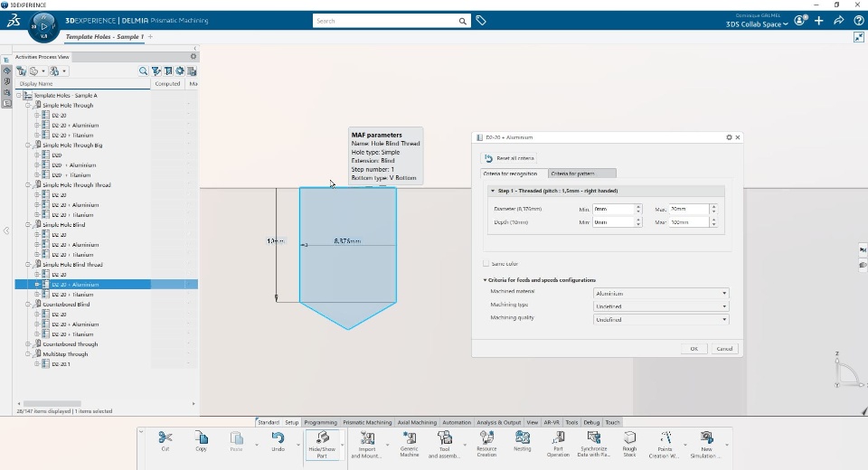868x470 pixels.
Task: Click the Display Name column header
Action: [x=83, y=83]
